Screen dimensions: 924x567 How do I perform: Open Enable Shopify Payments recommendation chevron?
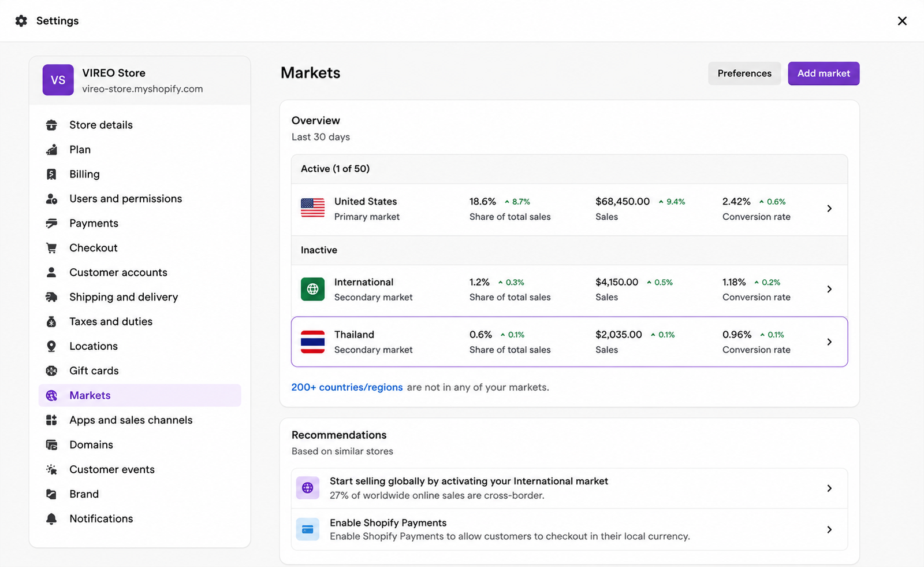[829, 529]
